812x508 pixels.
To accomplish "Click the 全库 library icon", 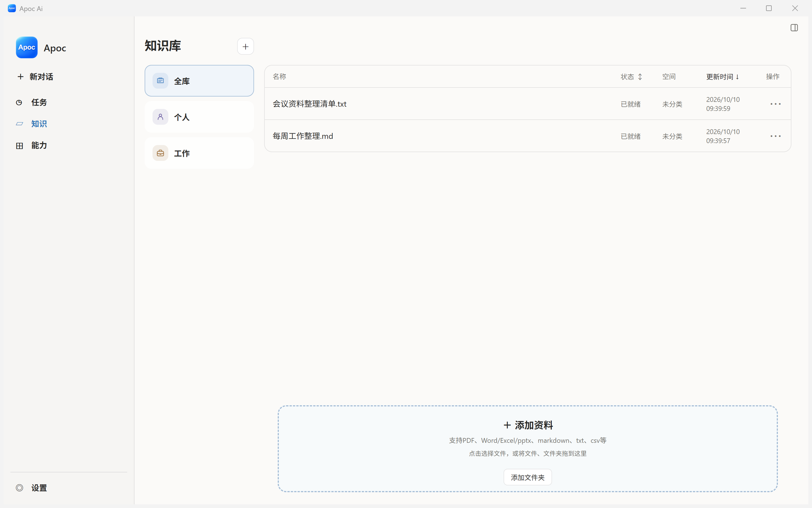I will pyautogui.click(x=160, y=81).
